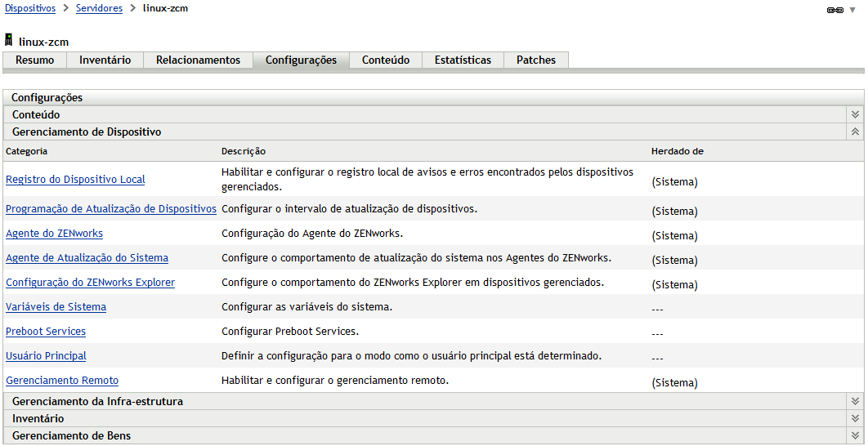868x446 pixels.
Task: Click description about intervalo de atualização de dispositivos
Action: 349,209
